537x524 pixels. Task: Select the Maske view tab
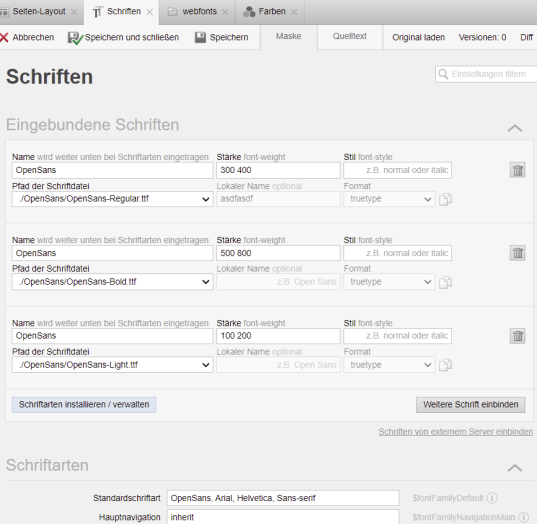tap(289, 36)
